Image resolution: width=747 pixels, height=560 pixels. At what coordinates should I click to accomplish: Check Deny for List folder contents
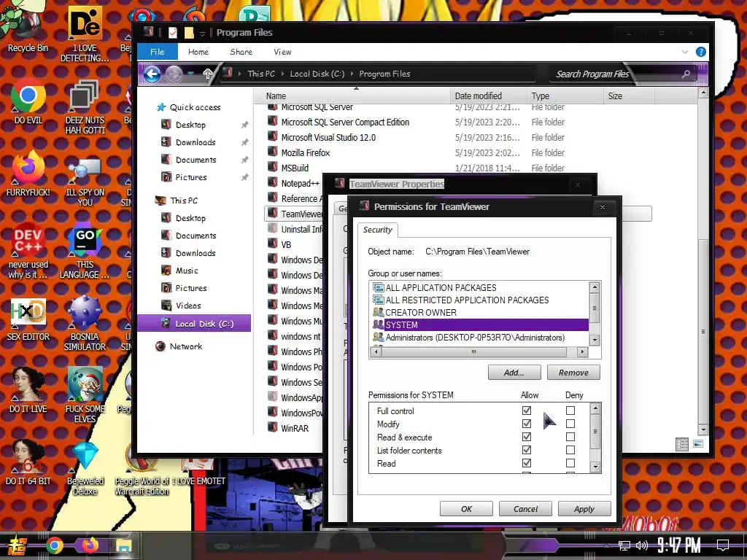point(570,450)
